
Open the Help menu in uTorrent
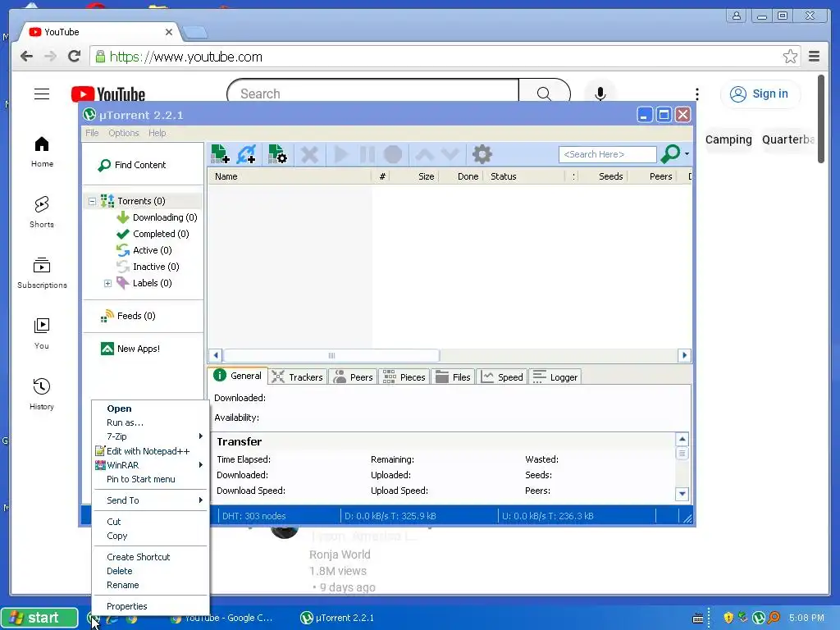click(157, 133)
